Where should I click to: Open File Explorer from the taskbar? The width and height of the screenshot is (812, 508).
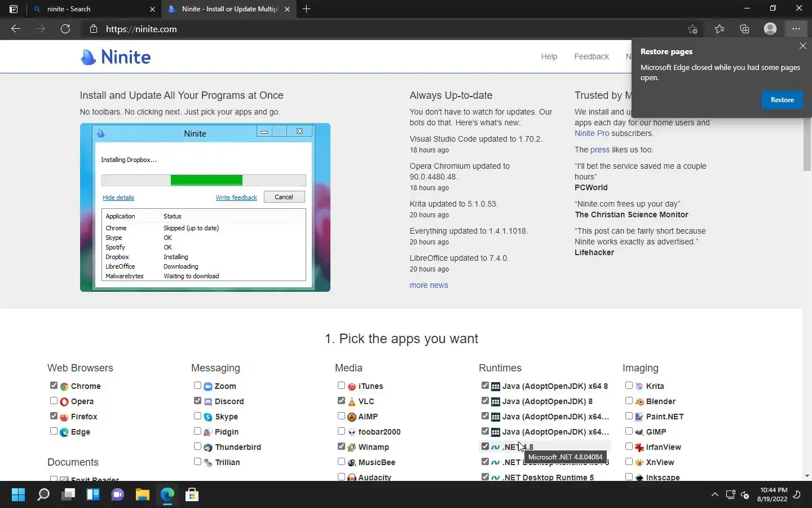[x=142, y=495]
